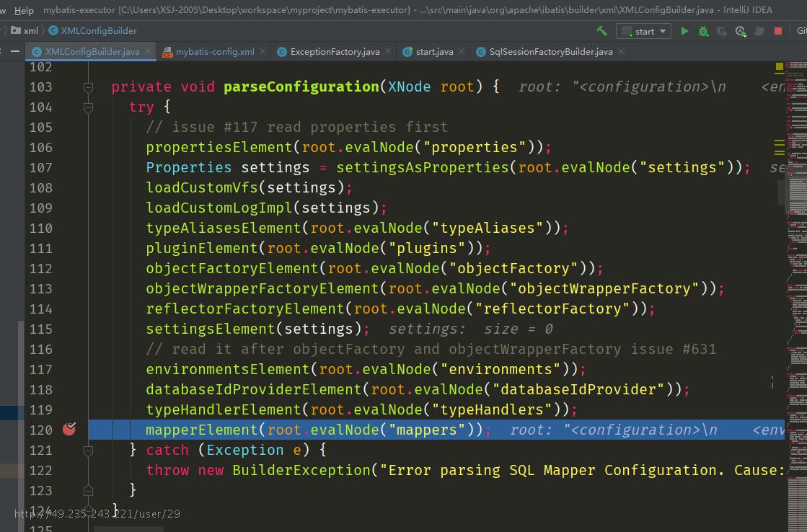Click the objectFactoryElement call on line 112
This screenshot has height=532, width=807.
233,269
